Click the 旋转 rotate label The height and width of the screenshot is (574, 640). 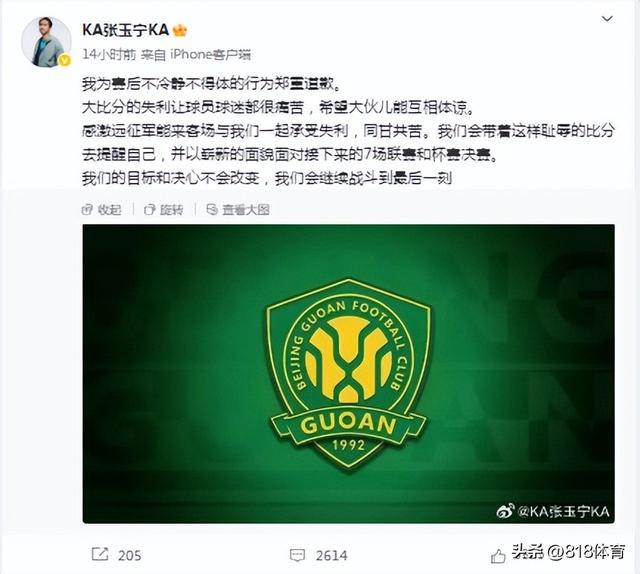tap(171, 210)
